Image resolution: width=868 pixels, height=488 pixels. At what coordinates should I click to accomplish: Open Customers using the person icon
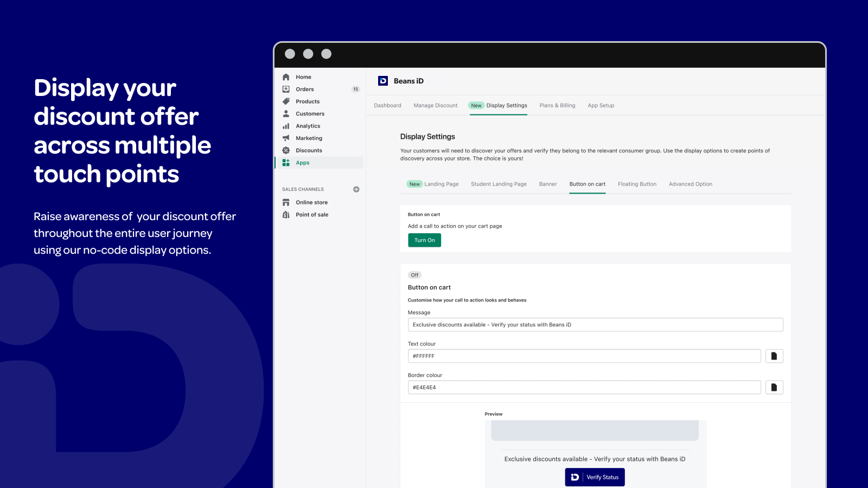286,114
